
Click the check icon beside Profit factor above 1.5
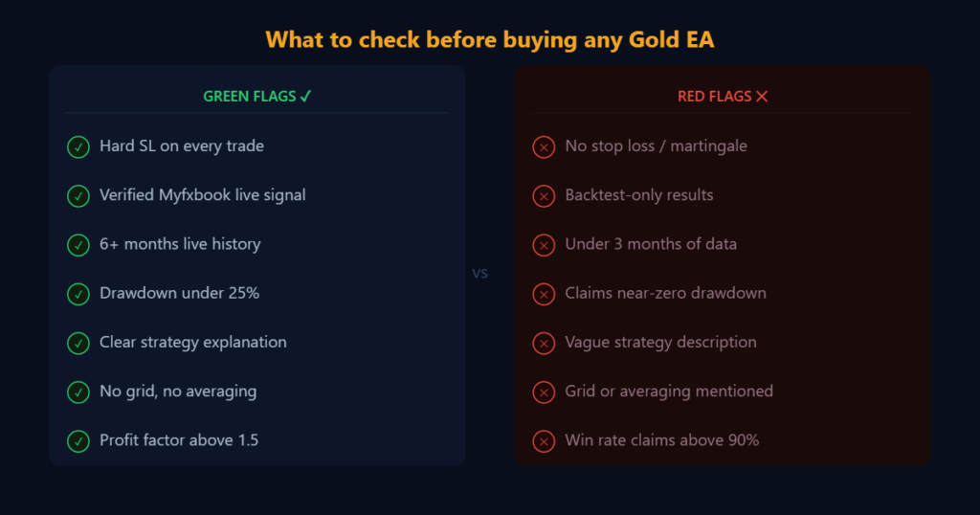tap(78, 441)
